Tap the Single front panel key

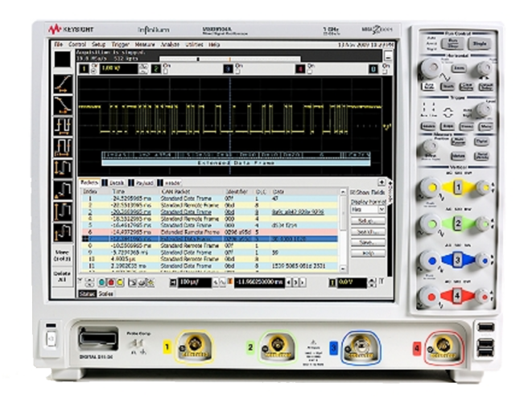pos(480,43)
